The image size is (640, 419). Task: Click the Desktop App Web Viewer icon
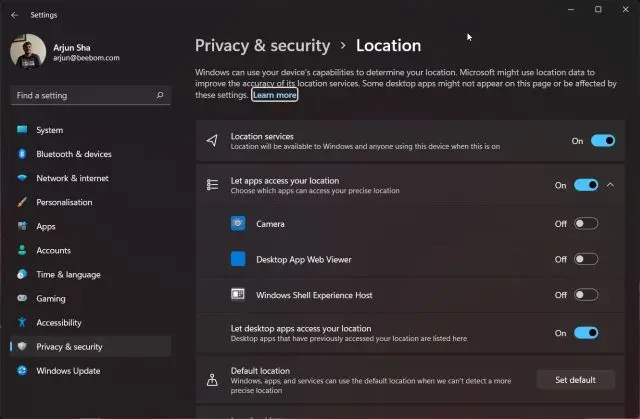[x=238, y=259]
